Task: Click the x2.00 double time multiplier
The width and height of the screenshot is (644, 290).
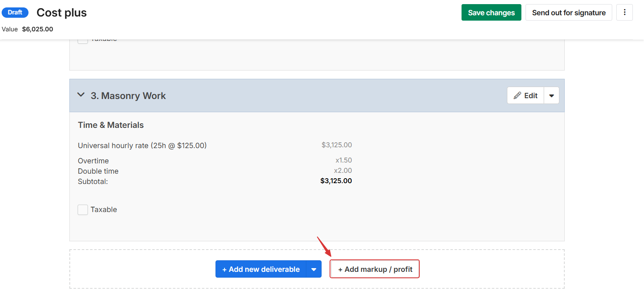Action: [x=343, y=171]
